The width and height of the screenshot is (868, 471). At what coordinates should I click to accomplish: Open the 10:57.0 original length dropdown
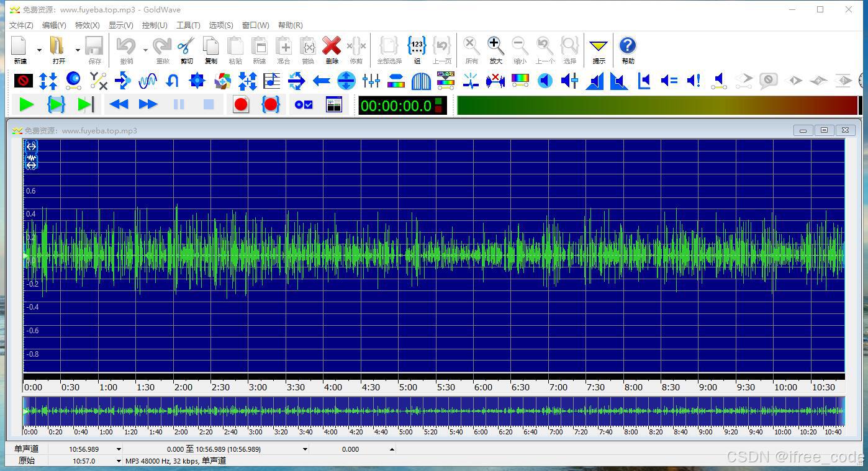(x=119, y=461)
